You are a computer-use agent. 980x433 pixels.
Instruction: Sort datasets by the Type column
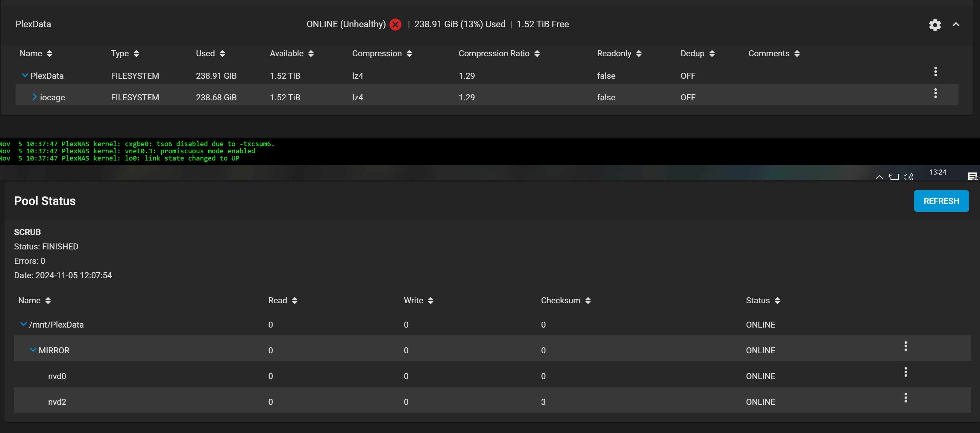[x=125, y=53]
